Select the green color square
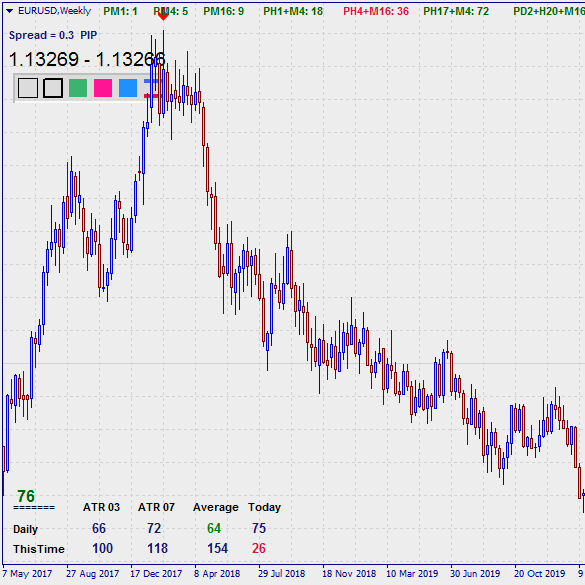585x585 pixels. 78,88
